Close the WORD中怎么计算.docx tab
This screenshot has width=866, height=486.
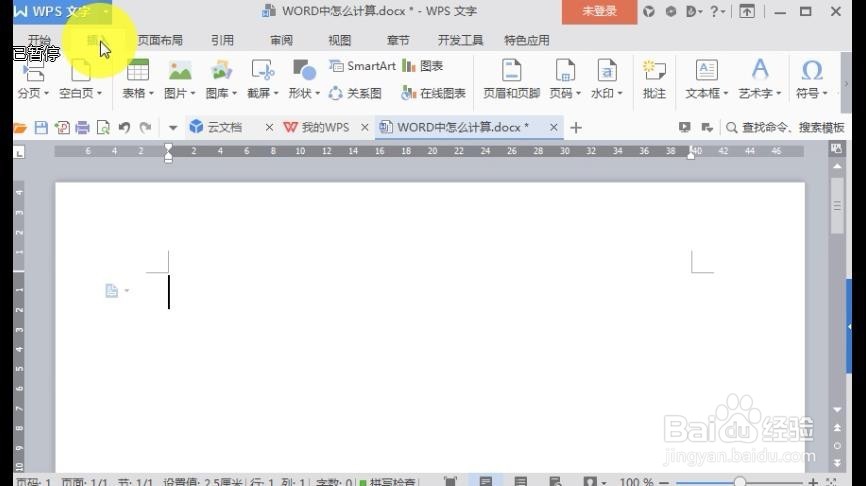[x=553, y=128]
